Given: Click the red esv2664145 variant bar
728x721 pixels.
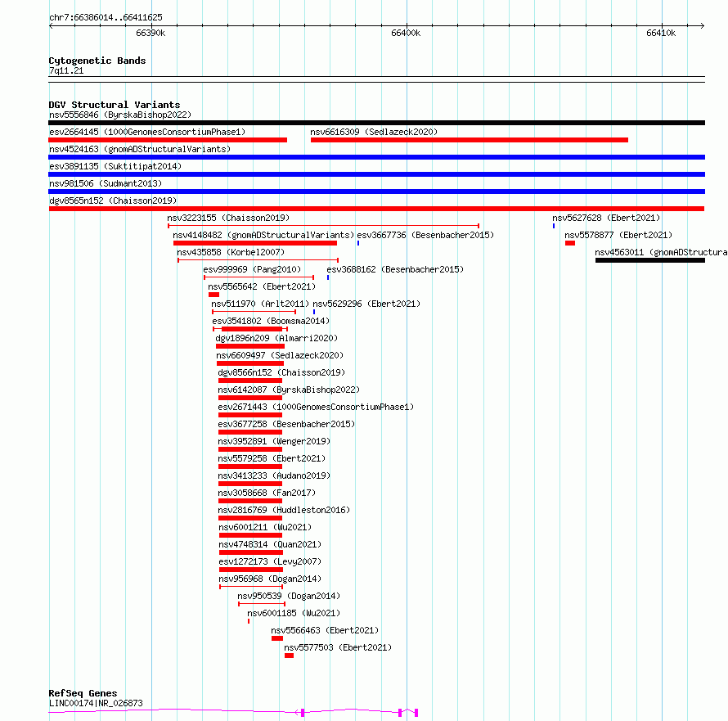Looking at the screenshot, I should pyautogui.click(x=168, y=140).
